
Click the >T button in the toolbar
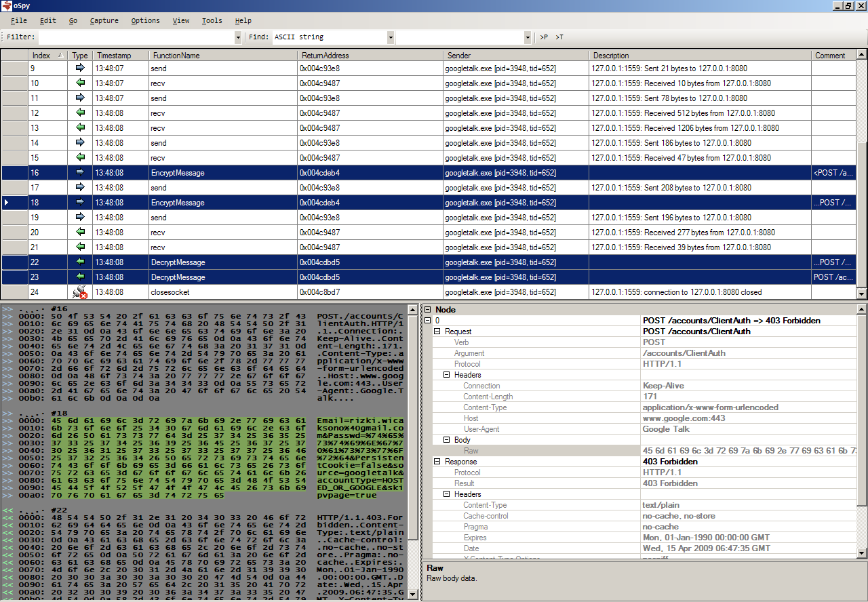[x=559, y=37]
